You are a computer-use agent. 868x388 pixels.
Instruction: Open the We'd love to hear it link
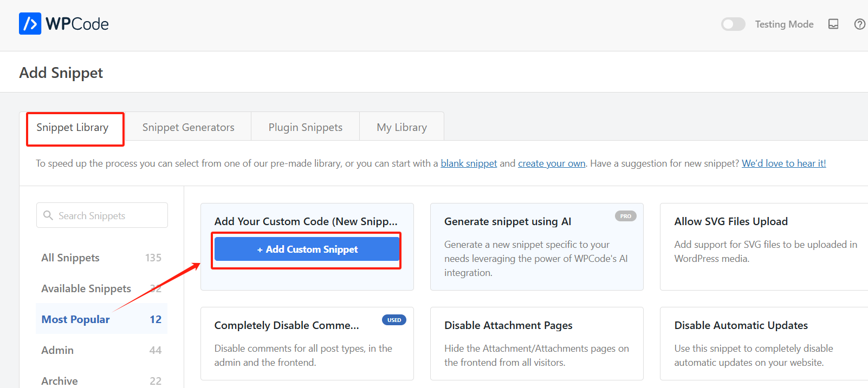coord(783,163)
